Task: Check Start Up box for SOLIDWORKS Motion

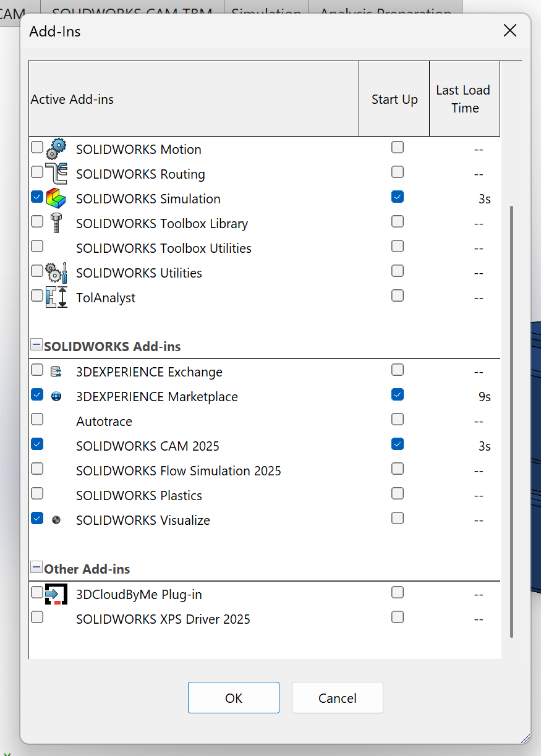Action: [398, 147]
